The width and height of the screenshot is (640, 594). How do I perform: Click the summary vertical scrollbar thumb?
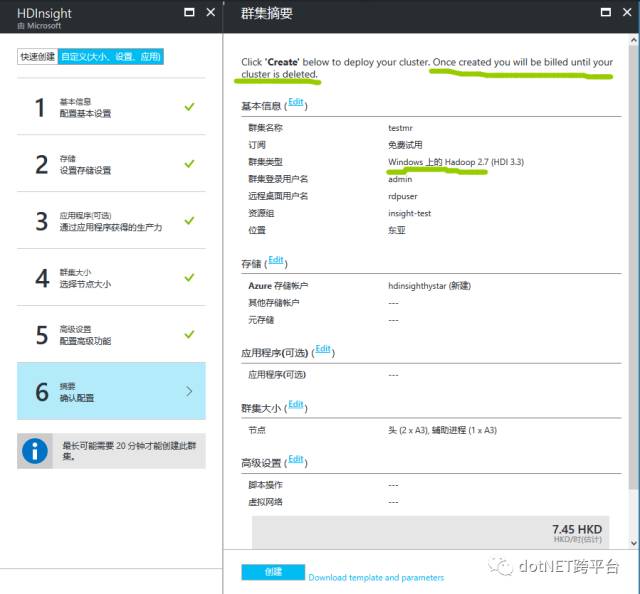633,267
